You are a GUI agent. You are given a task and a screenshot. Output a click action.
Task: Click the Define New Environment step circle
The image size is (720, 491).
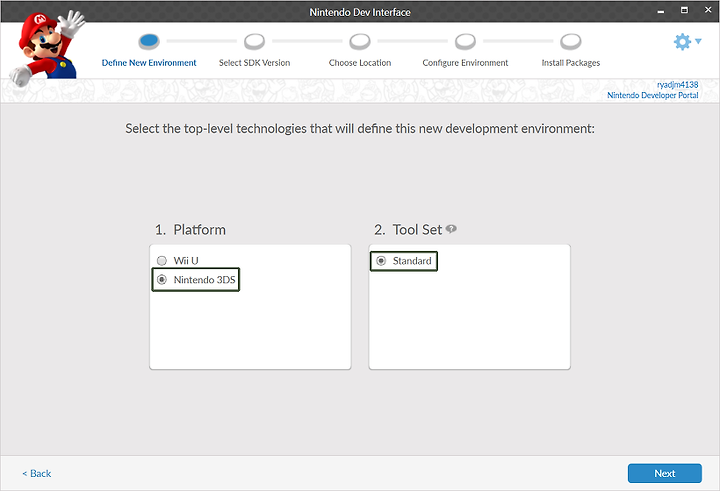[149, 41]
